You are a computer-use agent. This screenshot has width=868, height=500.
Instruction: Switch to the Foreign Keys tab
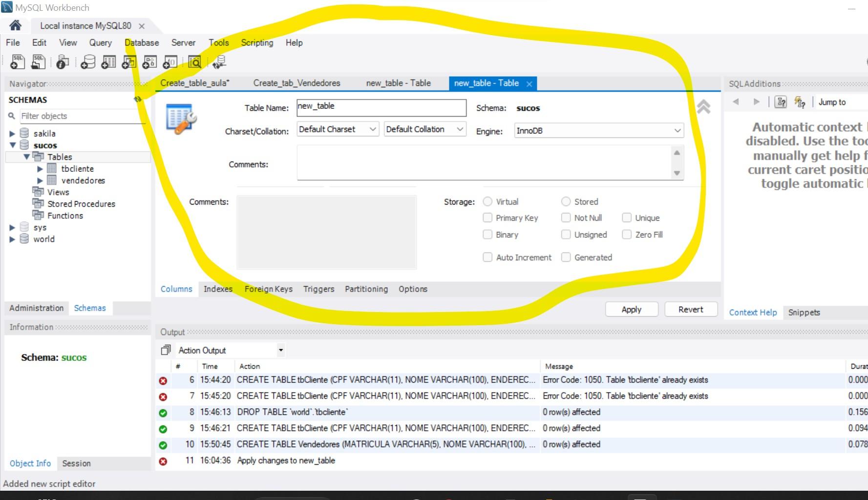[x=269, y=289]
